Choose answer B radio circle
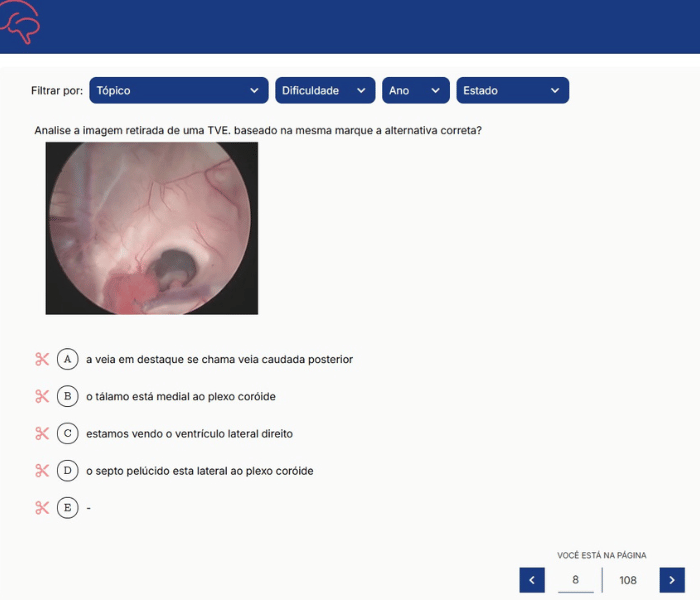Screen dimensions: 700x600 [68, 396]
